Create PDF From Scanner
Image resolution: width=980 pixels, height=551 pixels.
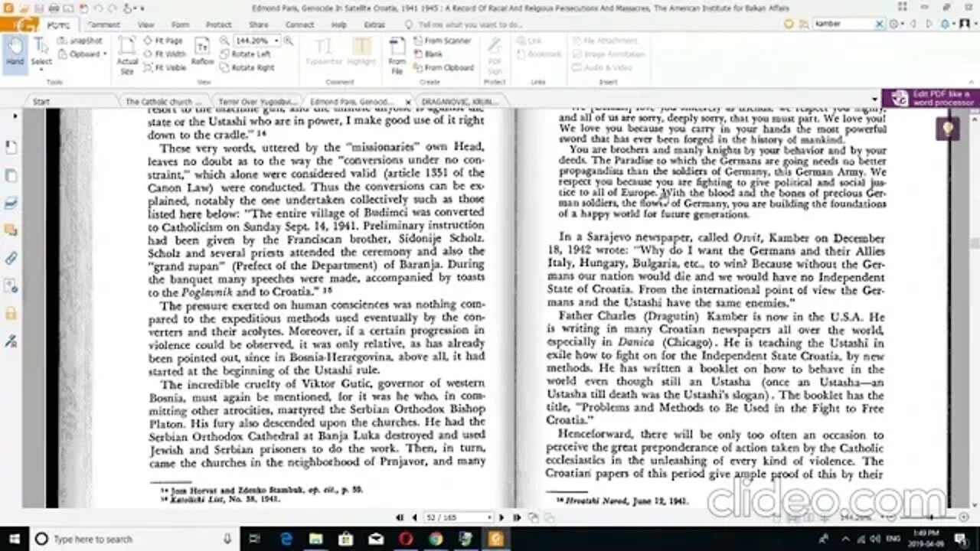point(443,41)
